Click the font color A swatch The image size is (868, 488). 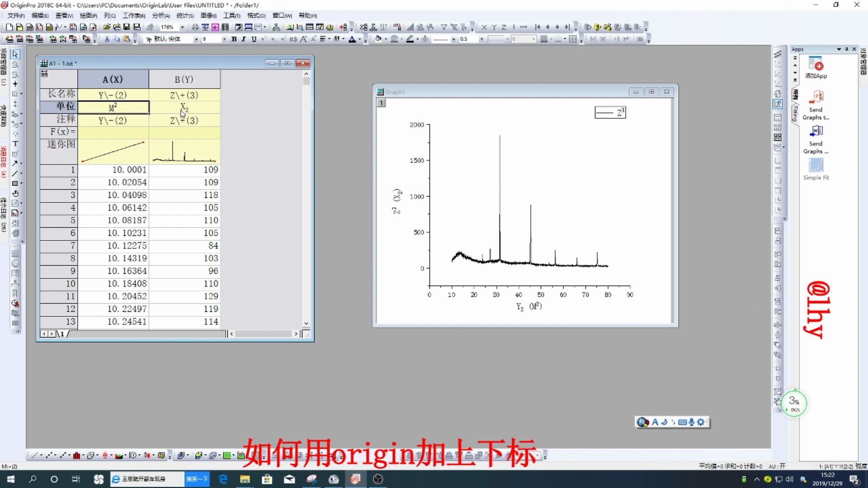click(352, 39)
